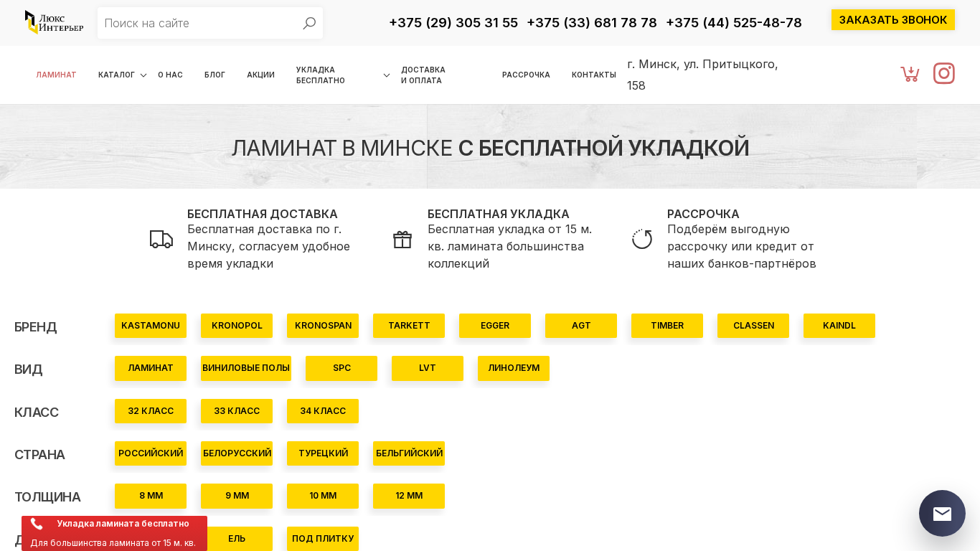980x551 pixels.
Task: Open the mail chat widget button
Action: point(942,513)
